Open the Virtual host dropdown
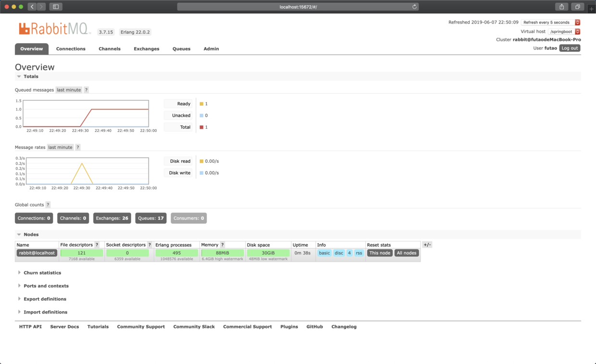Viewport: 596px width, 364px height. coord(564,31)
